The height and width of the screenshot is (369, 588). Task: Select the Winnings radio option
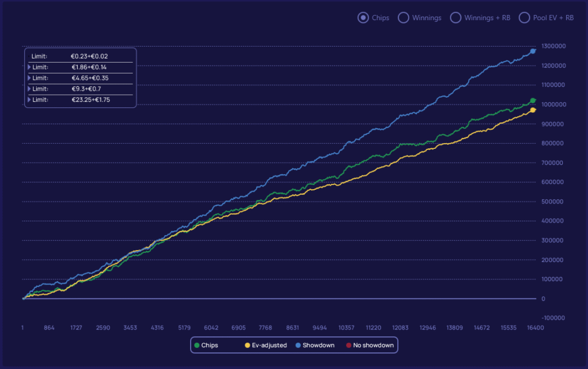[404, 18]
